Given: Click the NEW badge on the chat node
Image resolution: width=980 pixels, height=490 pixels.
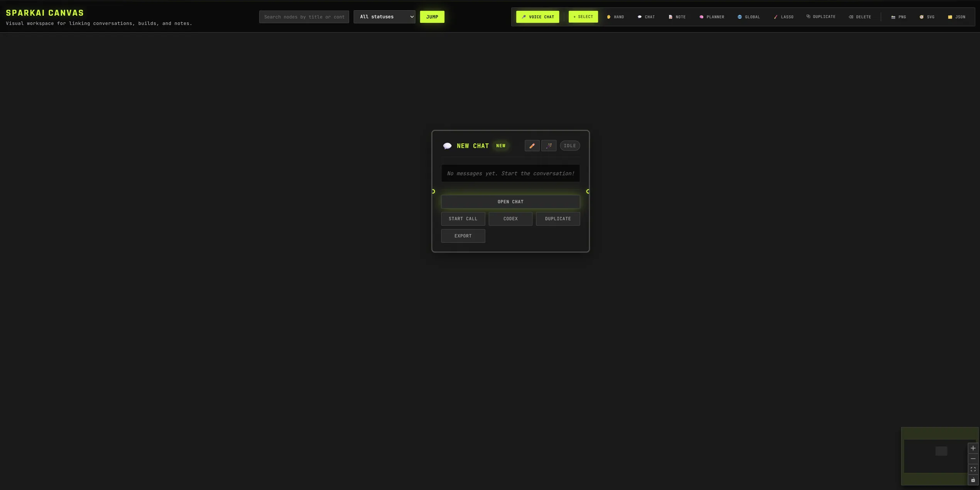Looking at the screenshot, I should pyautogui.click(x=501, y=146).
